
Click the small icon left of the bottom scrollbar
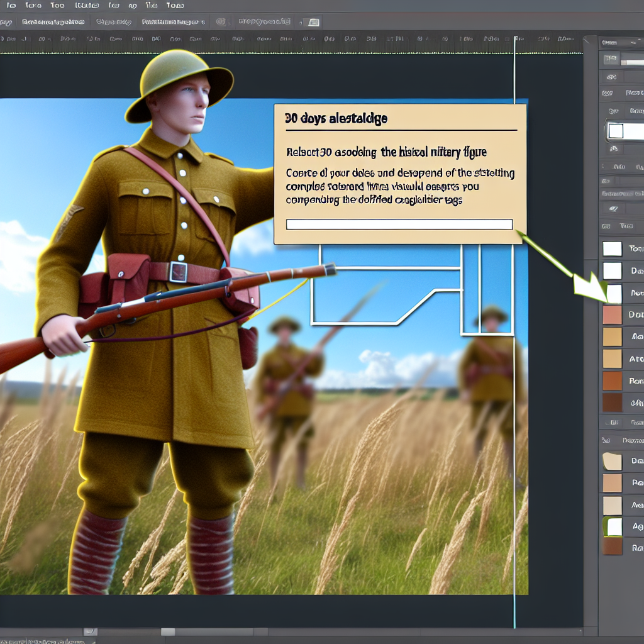(x=91, y=631)
